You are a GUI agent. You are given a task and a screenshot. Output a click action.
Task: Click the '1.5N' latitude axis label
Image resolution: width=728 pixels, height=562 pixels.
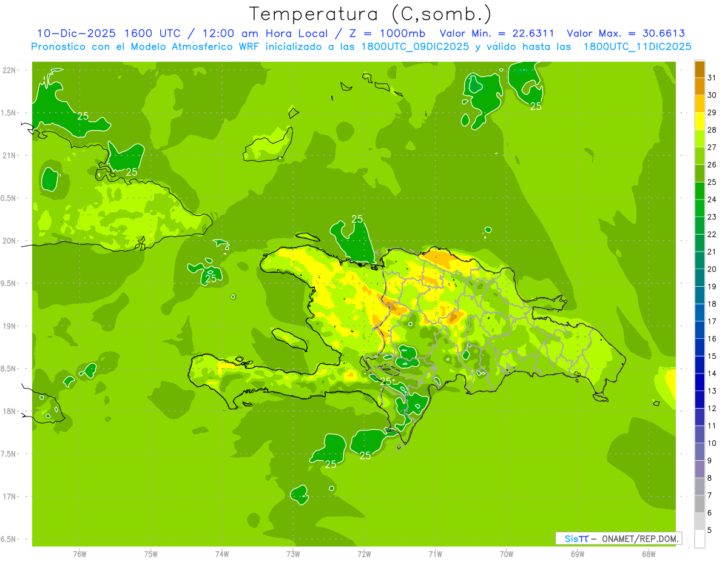[9, 113]
